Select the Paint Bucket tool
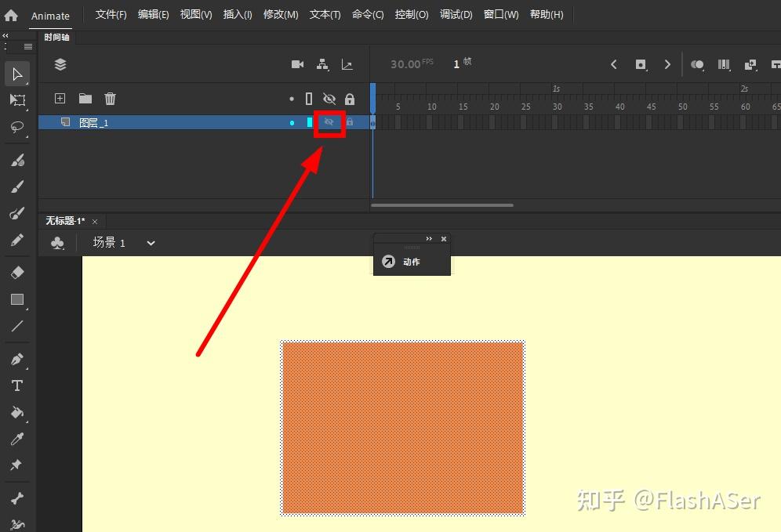Image resolution: width=781 pixels, height=532 pixels. coord(17,412)
